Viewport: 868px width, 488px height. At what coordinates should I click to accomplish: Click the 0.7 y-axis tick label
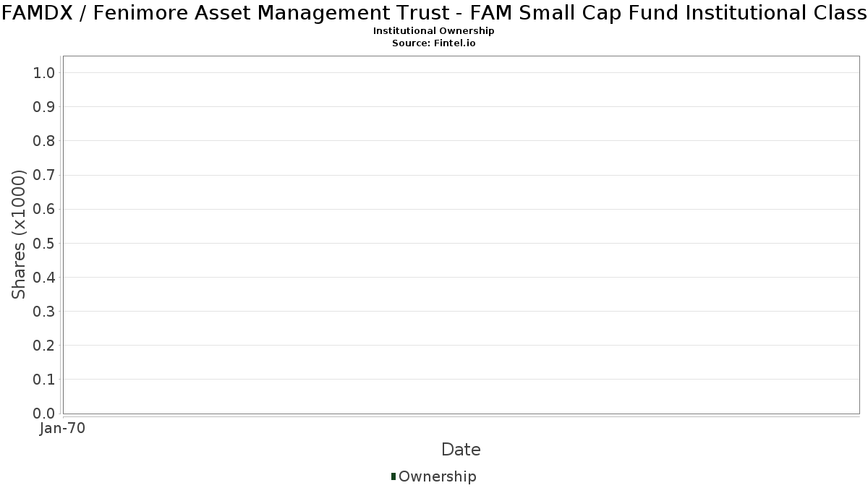tap(44, 175)
